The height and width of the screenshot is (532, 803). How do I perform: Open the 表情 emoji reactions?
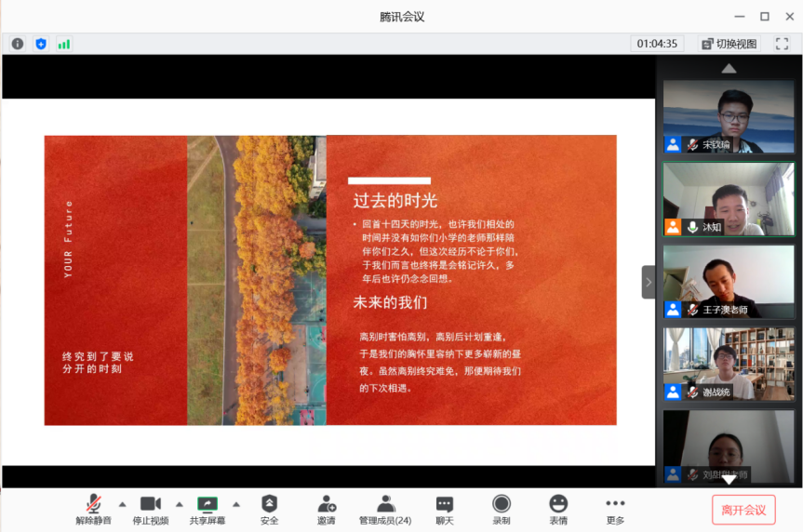pyautogui.click(x=558, y=509)
